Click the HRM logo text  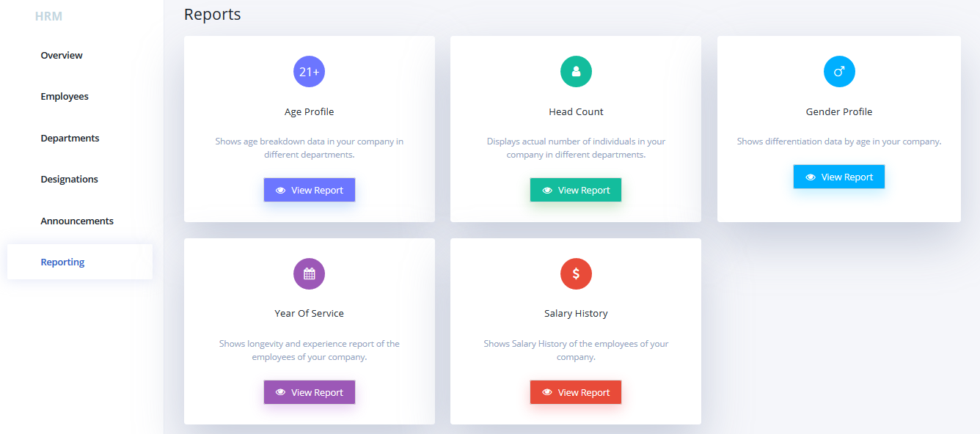click(x=48, y=16)
